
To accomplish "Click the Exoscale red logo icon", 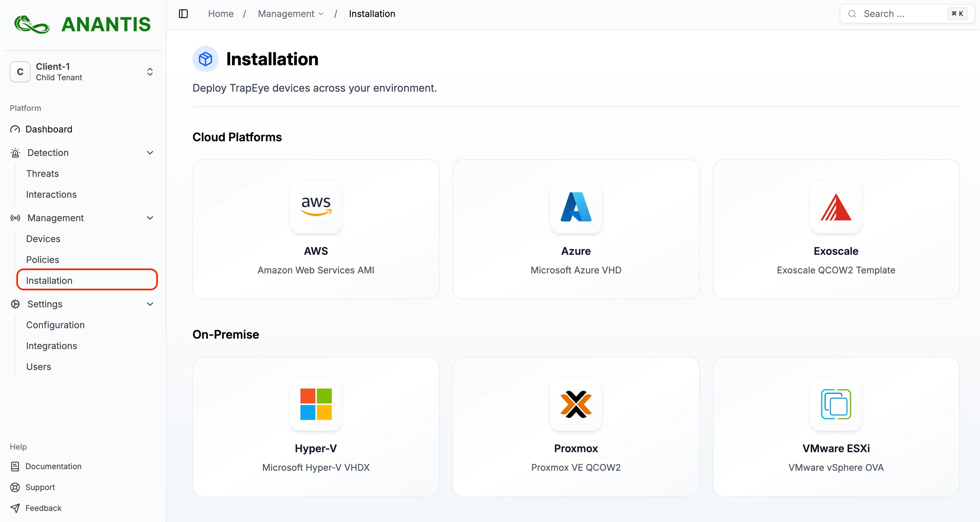I will tap(836, 207).
